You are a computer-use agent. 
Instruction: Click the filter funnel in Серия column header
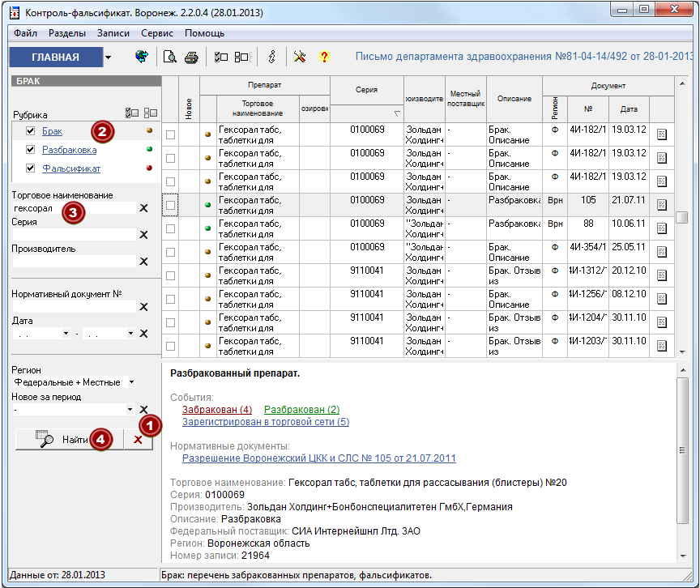coord(397,113)
